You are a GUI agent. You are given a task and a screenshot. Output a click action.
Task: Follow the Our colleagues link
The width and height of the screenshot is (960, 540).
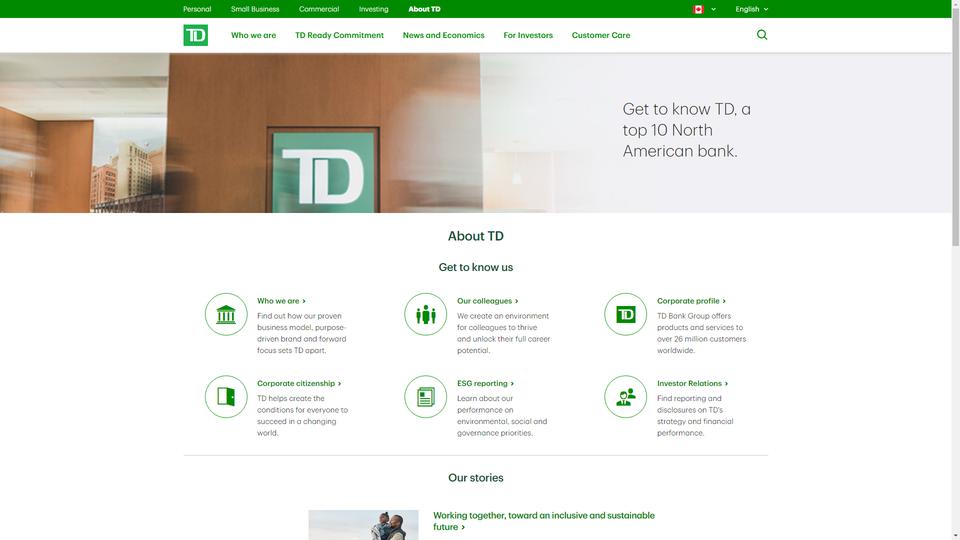coord(487,301)
